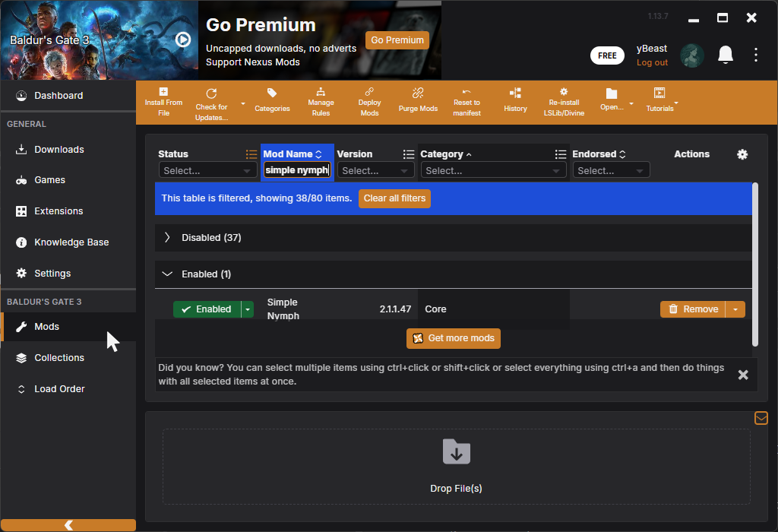The width and height of the screenshot is (778, 532).
Task: Open the Tutorials toolbar item
Action: tap(659, 100)
